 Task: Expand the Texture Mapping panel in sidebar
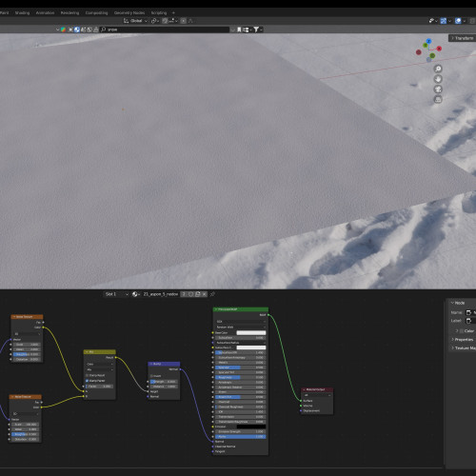464,348
